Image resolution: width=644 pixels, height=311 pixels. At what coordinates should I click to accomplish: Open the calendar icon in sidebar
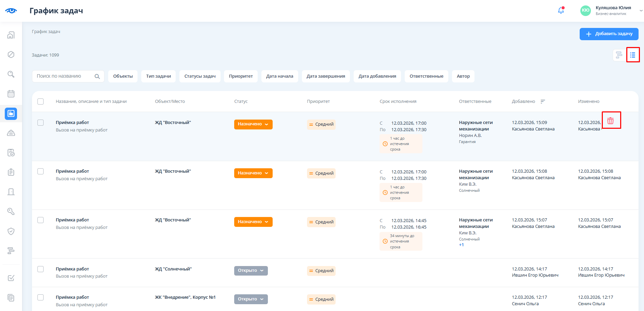(11, 94)
